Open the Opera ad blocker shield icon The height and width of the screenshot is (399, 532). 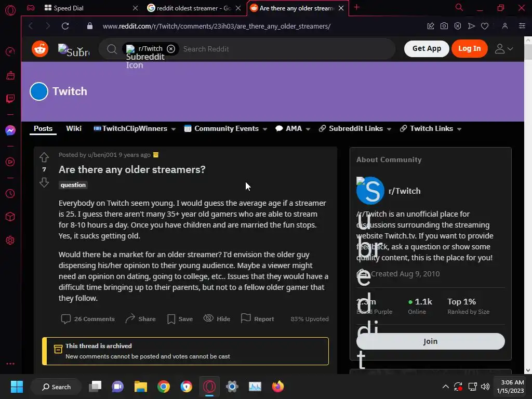click(x=457, y=26)
